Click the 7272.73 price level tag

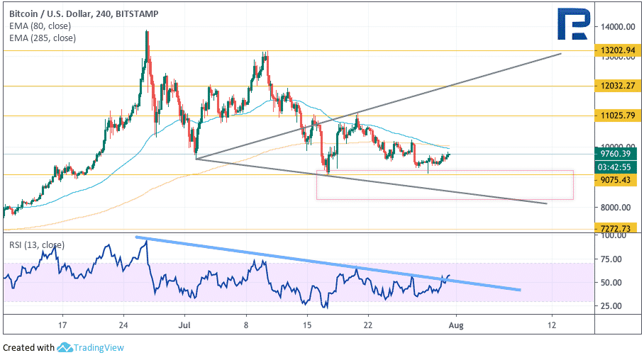[x=616, y=228]
